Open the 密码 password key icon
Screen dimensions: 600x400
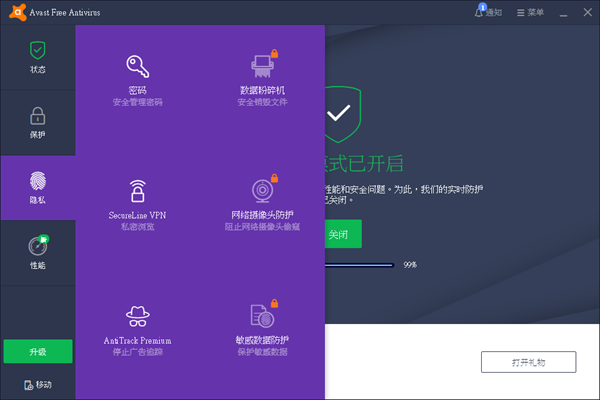tap(138, 67)
